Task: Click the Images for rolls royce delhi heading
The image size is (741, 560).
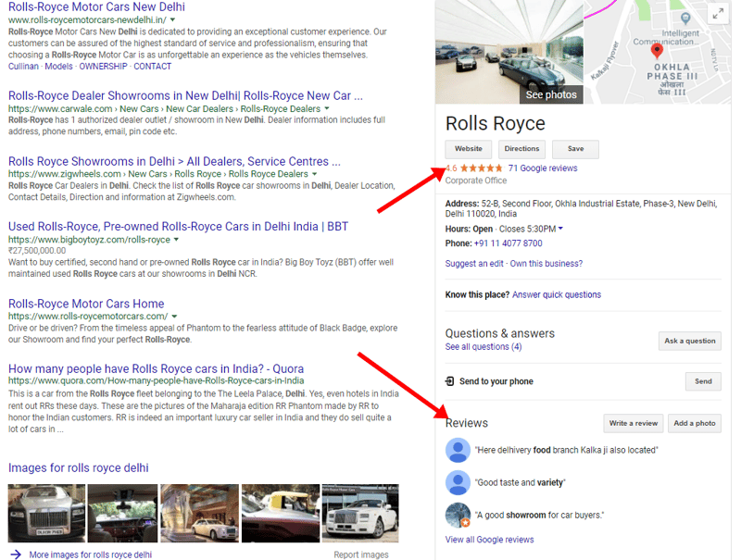Action: pos(79,467)
